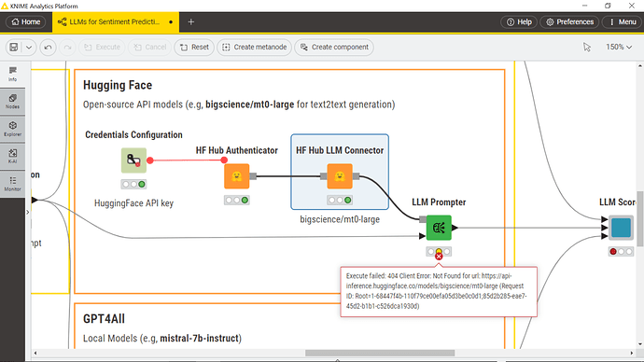Image resolution: width=644 pixels, height=362 pixels.
Task: Expand the save options dropdown arrow
Action: click(x=29, y=48)
